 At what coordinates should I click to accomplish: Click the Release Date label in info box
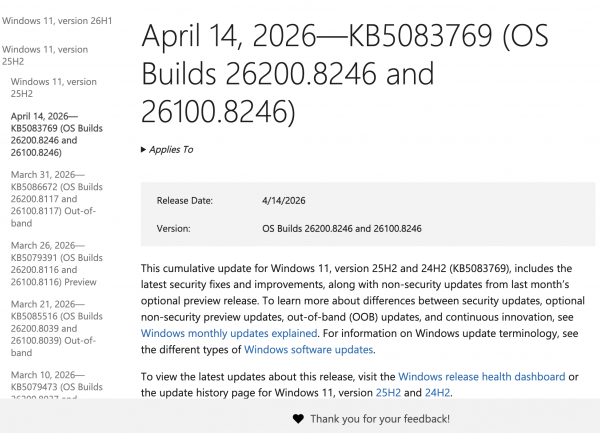tap(186, 201)
